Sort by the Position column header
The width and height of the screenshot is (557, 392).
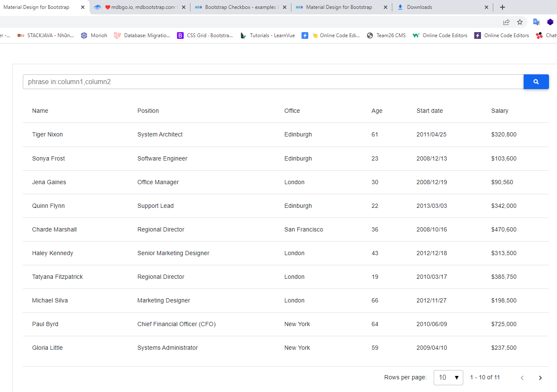point(148,111)
